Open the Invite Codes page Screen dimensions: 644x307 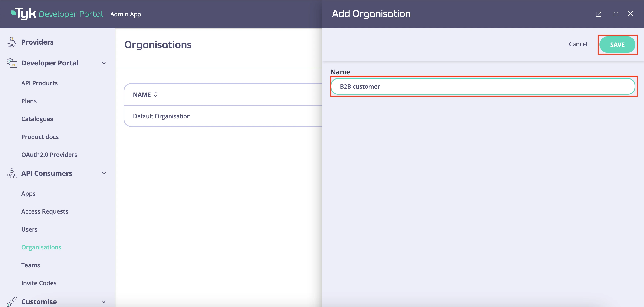pyautogui.click(x=39, y=283)
